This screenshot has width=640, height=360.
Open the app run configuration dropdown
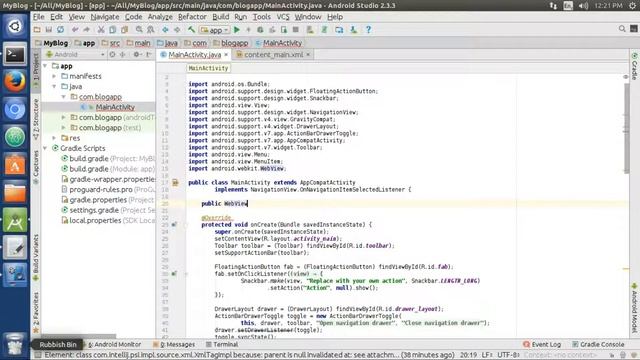(x=215, y=30)
